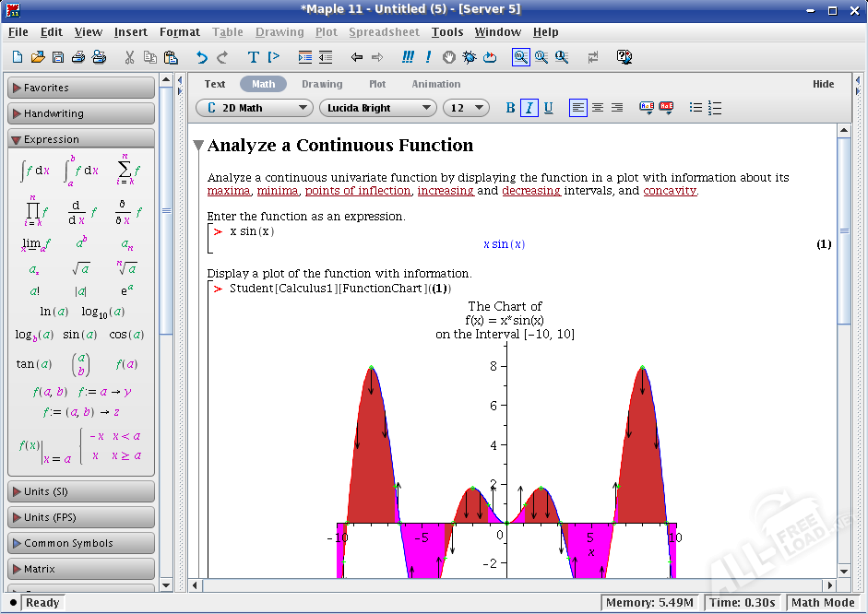The image size is (868, 614).
Task: Click the Debug bug icon in toolbar
Action: [x=470, y=57]
